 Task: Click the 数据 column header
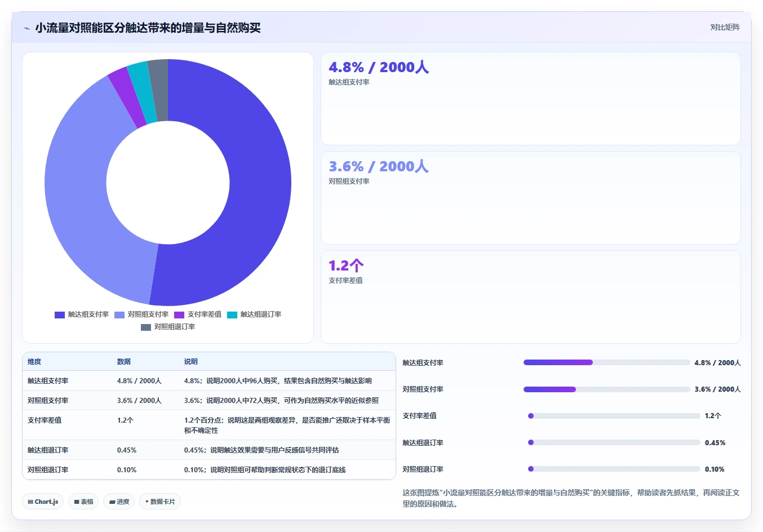coord(124,362)
